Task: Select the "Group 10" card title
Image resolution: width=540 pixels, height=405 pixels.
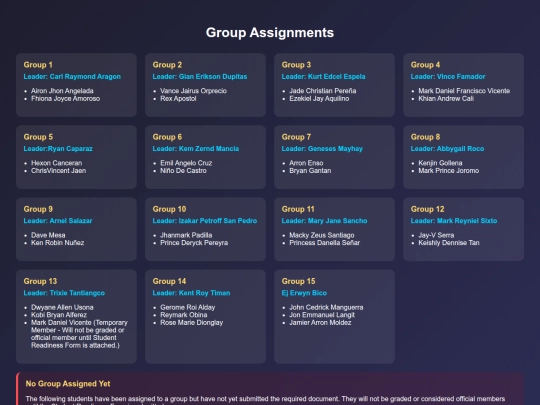Action: click(x=169, y=209)
